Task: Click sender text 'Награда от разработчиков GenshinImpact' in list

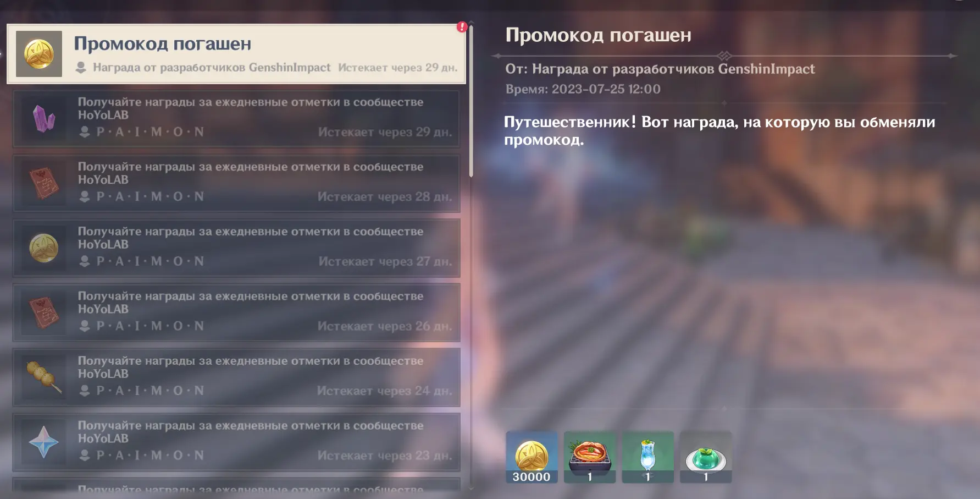Action: coord(212,68)
